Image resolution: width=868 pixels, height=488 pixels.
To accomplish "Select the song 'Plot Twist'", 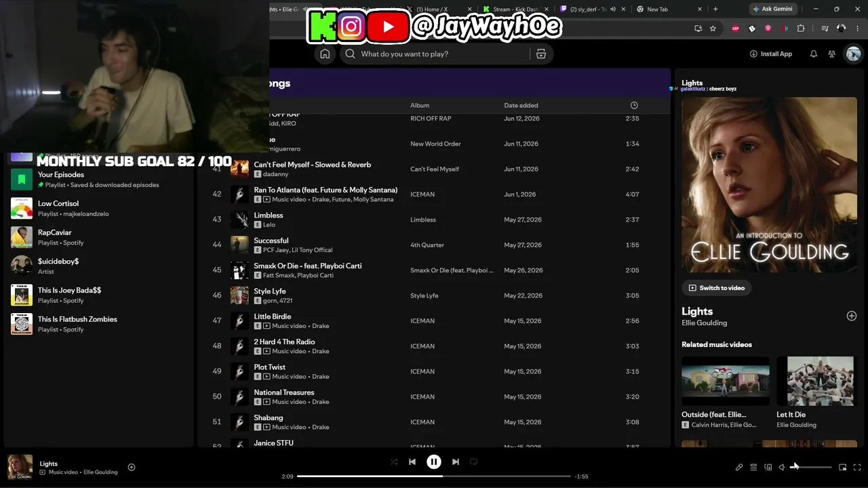I will click(270, 367).
